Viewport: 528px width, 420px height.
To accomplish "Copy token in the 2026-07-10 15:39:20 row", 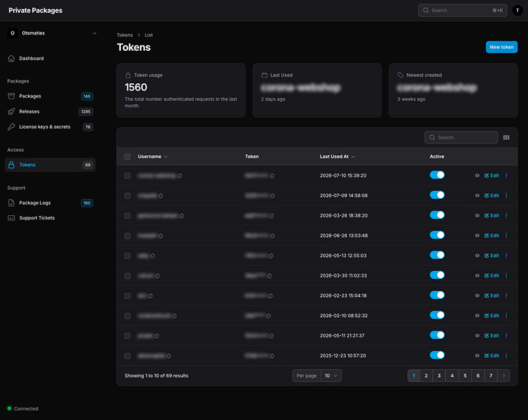I will point(272,176).
